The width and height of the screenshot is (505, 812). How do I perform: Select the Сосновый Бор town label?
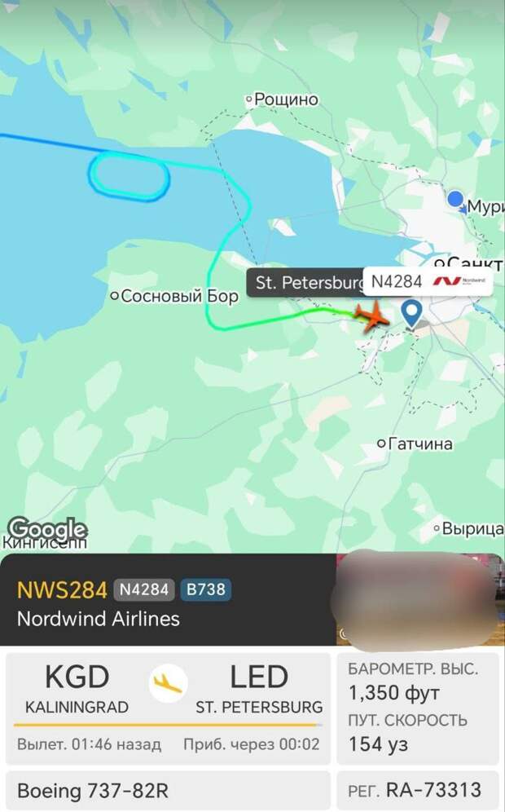point(174,296)
